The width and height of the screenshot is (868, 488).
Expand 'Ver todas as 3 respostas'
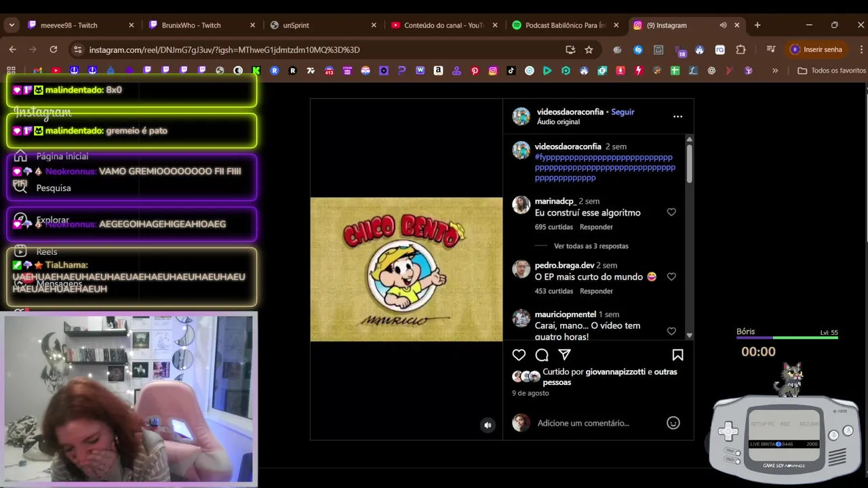[591, 246]
